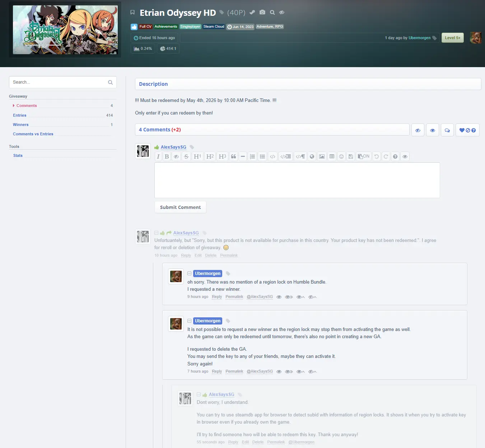Redo the last edit in the comment editor
The image size is (485, 448).
(x=386, y=157)
